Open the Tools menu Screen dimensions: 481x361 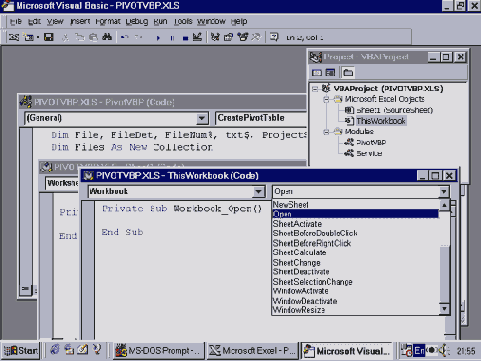pyautogui.click(x=183, y=22)
